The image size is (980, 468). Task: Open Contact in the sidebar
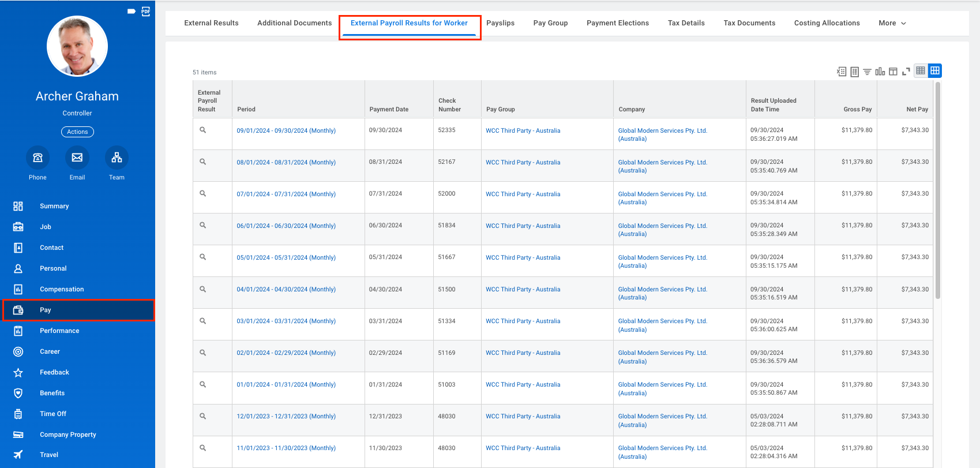[77, 248]
